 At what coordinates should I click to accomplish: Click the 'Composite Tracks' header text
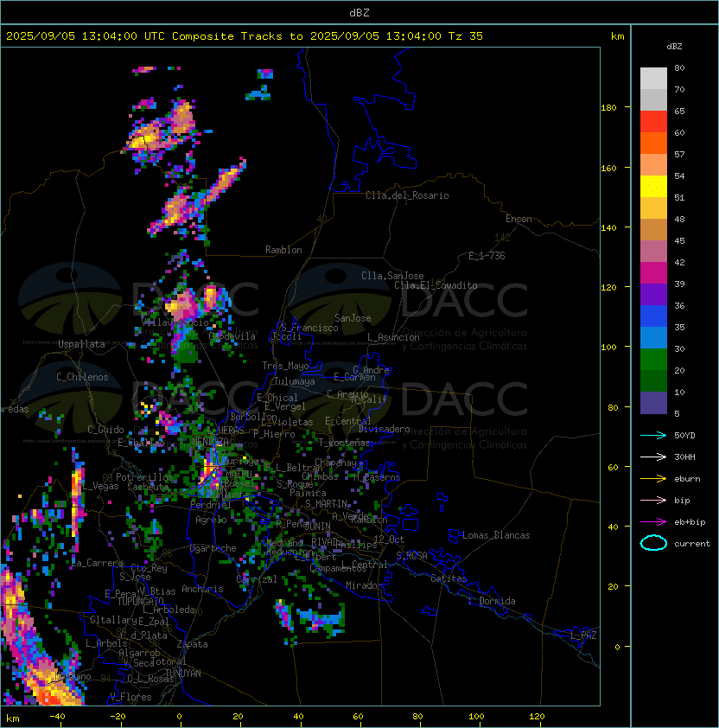227,36
